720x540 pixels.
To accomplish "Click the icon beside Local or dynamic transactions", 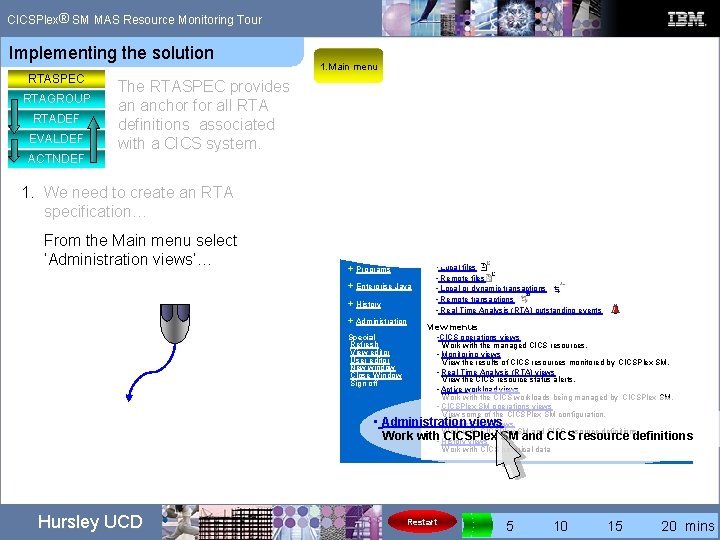I will click(x=558, y=288).
